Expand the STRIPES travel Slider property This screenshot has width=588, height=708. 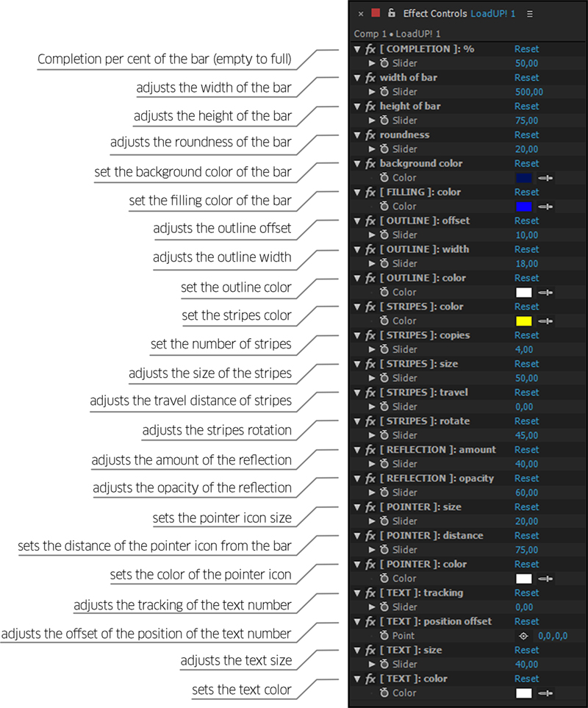click(372, 407)
